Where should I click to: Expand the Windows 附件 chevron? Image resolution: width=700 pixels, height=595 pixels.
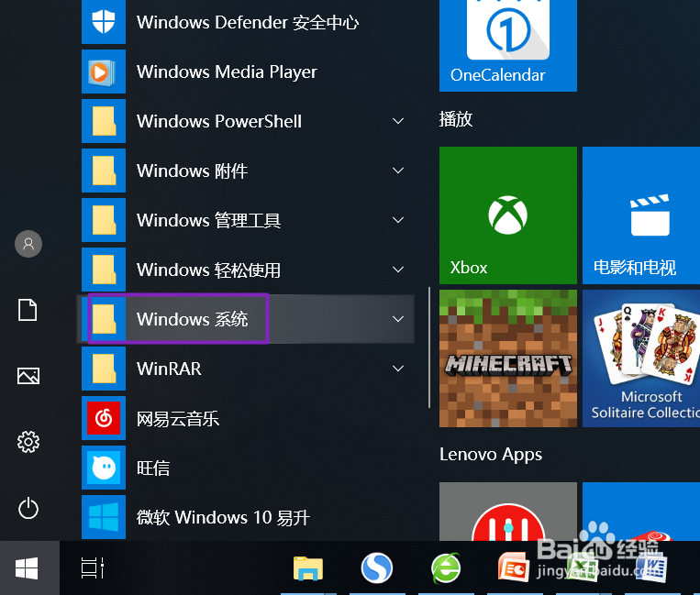398,171
